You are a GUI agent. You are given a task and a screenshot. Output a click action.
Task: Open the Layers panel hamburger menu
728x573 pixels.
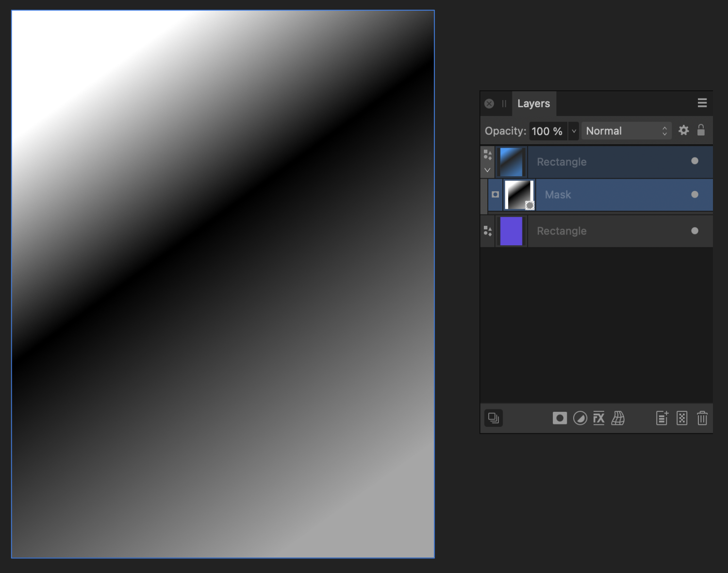pyautogui.click(x=702, y=103)
